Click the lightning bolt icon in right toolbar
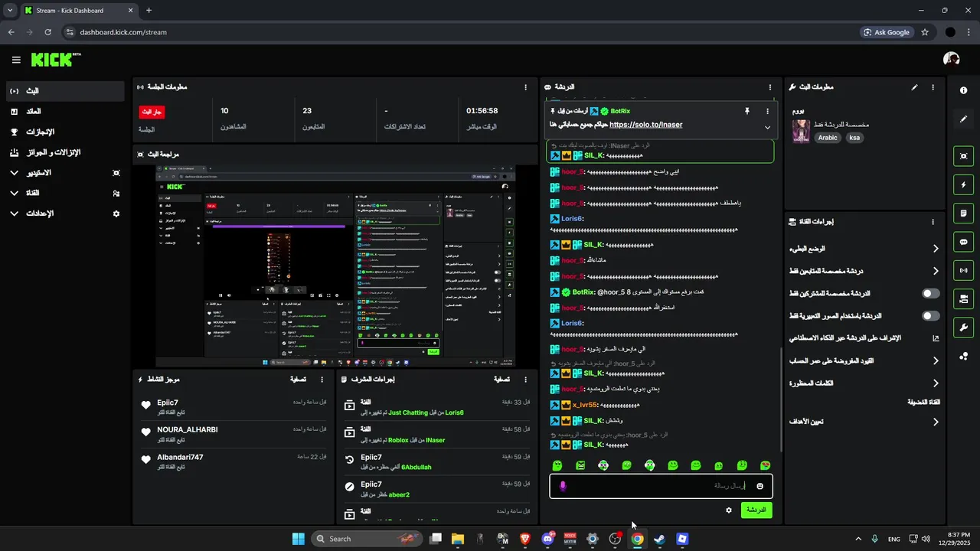 963,184
